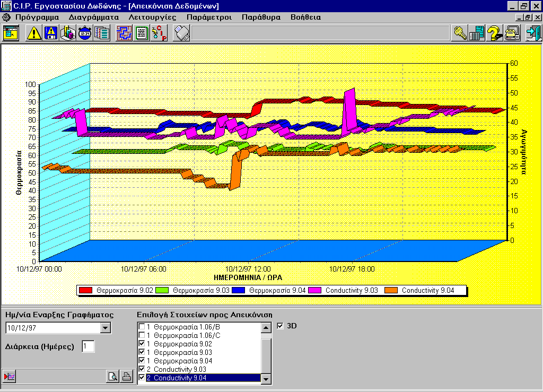Open the Βοήθεια menu
Image resolution: width=543 pixels, height=392 pixels.
(x=305, y=17)
